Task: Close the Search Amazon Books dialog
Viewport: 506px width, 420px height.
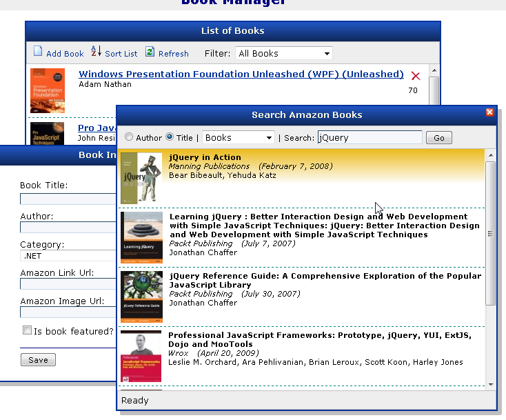Action: coord(490,112)
